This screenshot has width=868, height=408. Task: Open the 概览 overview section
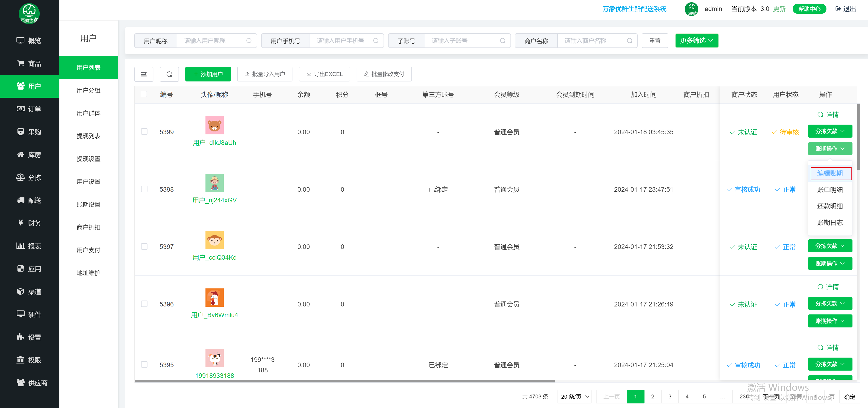pos(29,40)
